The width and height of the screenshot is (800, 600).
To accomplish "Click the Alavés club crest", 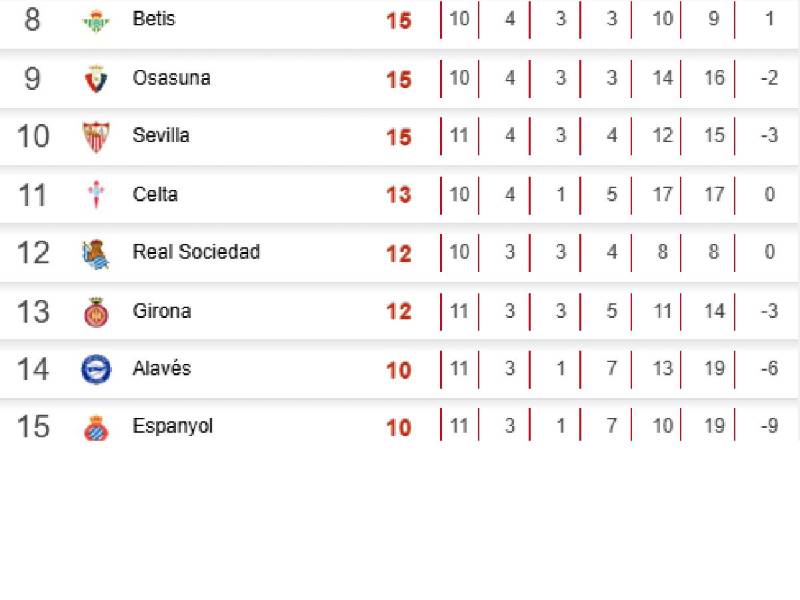I will pyautogui.click(x=96, y=370).
